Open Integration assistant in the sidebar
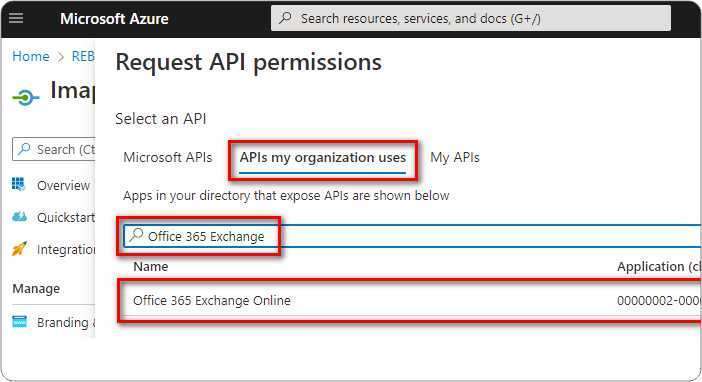 coord(66,249)
